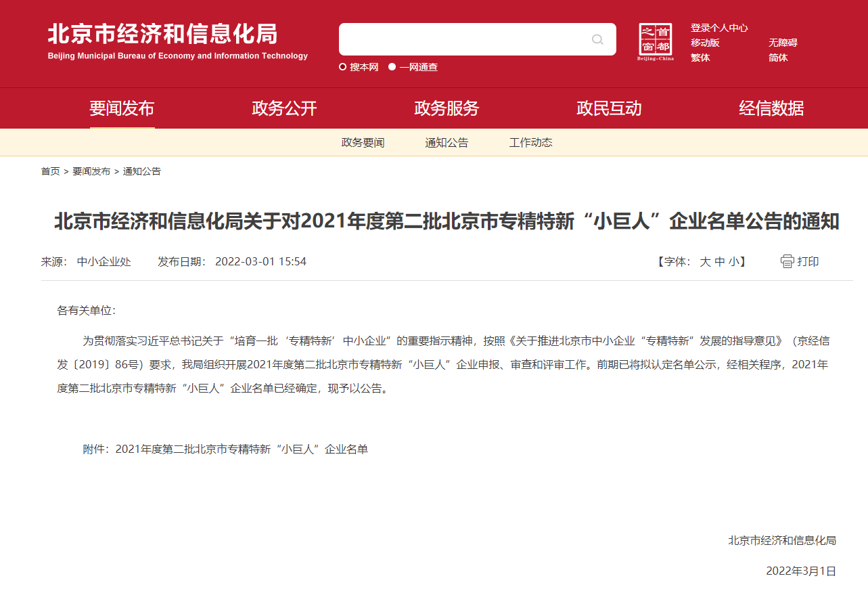Click the printer icon beside 打印
The image size is (868, 593).
[x=787, y=261]
